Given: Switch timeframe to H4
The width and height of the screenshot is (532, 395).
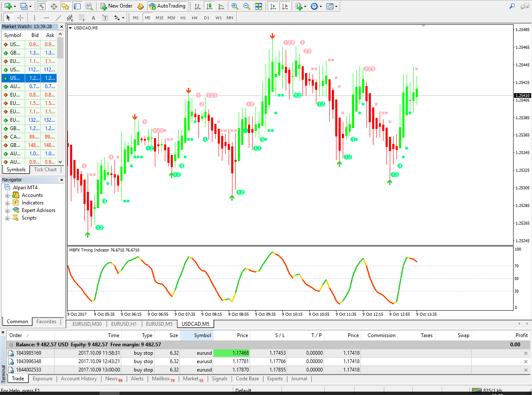Looking at the screenshot, I should click(195, 18).
